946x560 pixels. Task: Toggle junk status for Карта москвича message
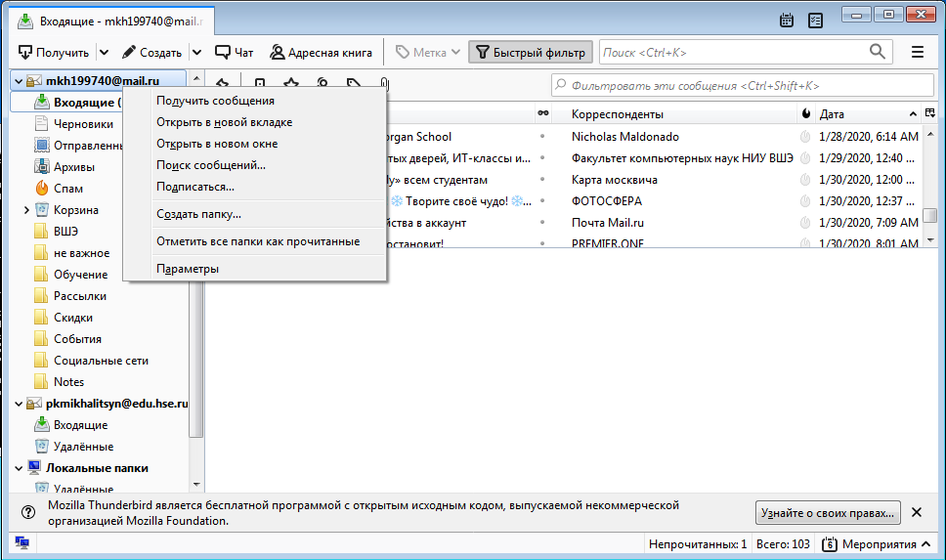point(805,180)
